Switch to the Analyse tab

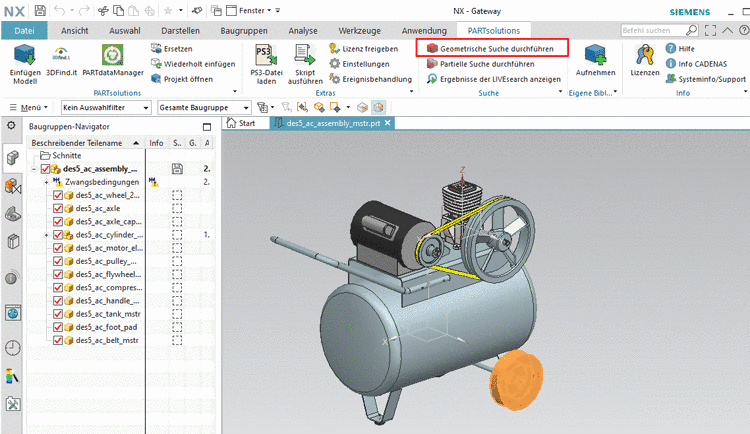coord(303,31)
